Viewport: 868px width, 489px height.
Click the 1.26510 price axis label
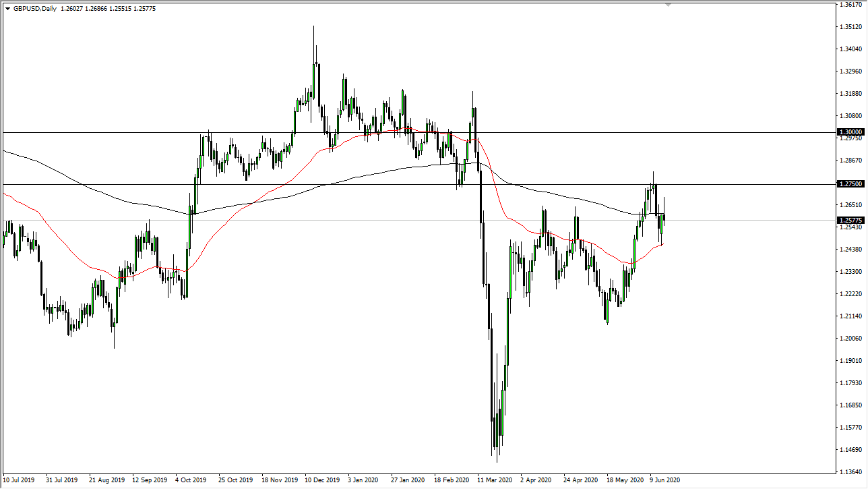coord(850,205)
